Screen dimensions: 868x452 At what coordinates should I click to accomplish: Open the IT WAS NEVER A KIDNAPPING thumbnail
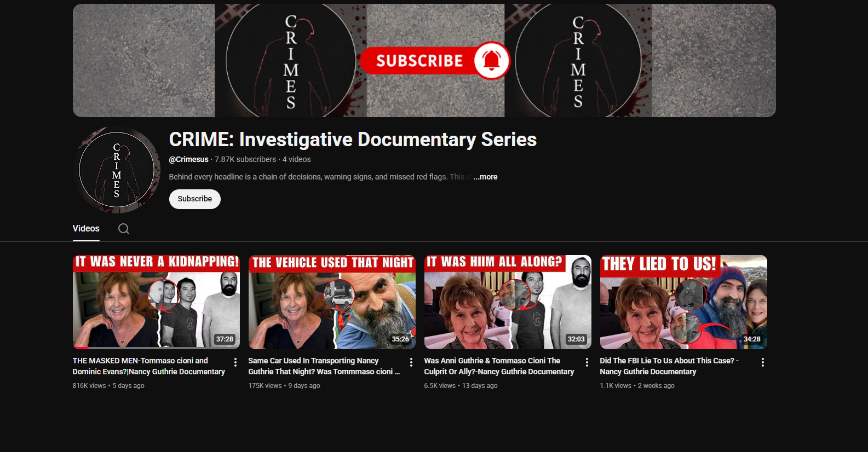(x=156, y=302)
